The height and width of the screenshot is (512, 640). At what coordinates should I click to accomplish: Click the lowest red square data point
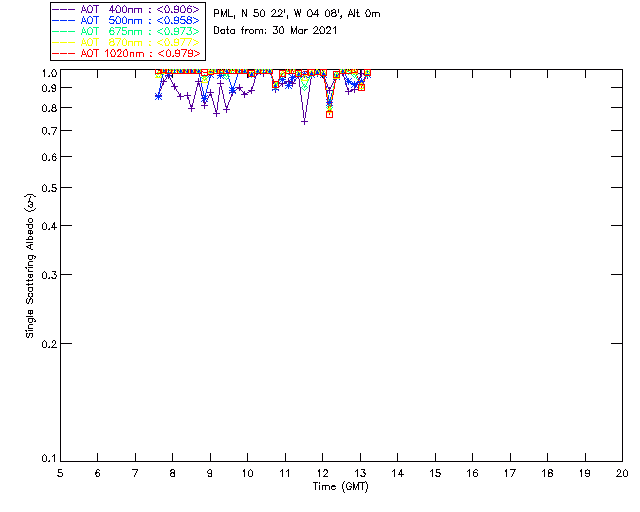tap(329, 115)
